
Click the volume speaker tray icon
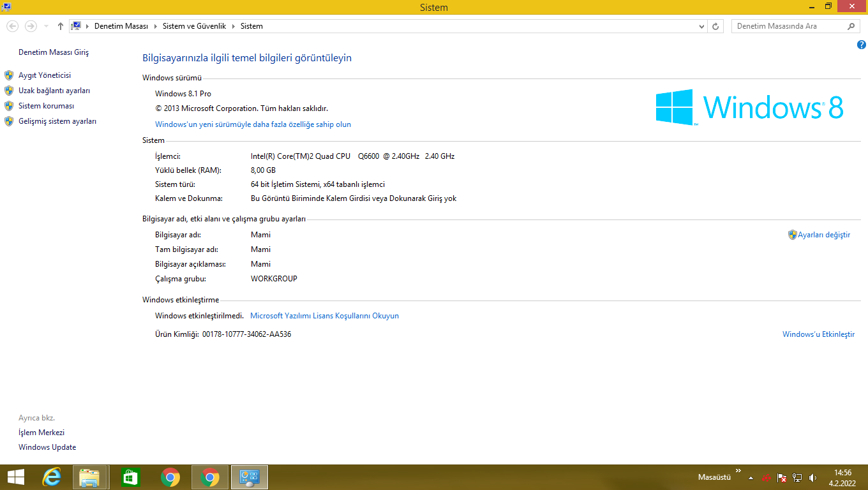coord(812,478)
